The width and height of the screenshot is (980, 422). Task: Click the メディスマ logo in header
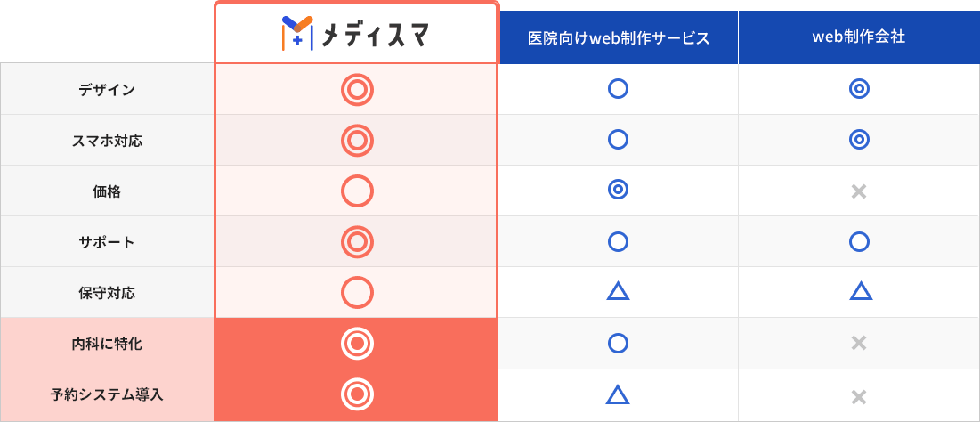click(355, 34)
